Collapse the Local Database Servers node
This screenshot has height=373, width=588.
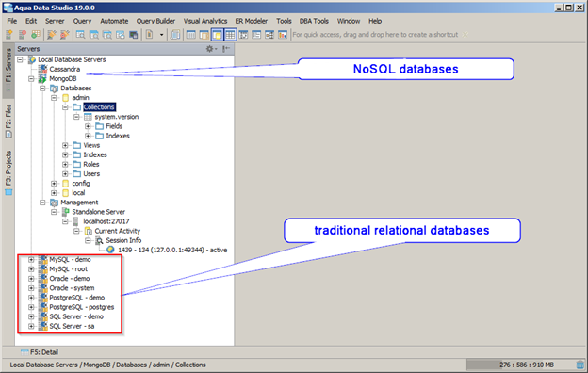pyautogui.click(x=20, y=59)
